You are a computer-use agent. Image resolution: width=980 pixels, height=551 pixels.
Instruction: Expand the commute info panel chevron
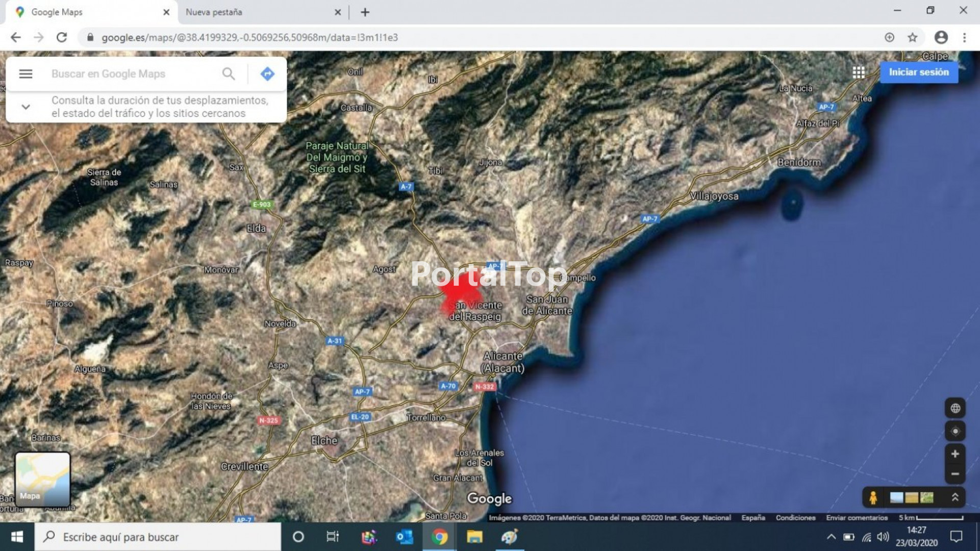[x=26, y=107]
